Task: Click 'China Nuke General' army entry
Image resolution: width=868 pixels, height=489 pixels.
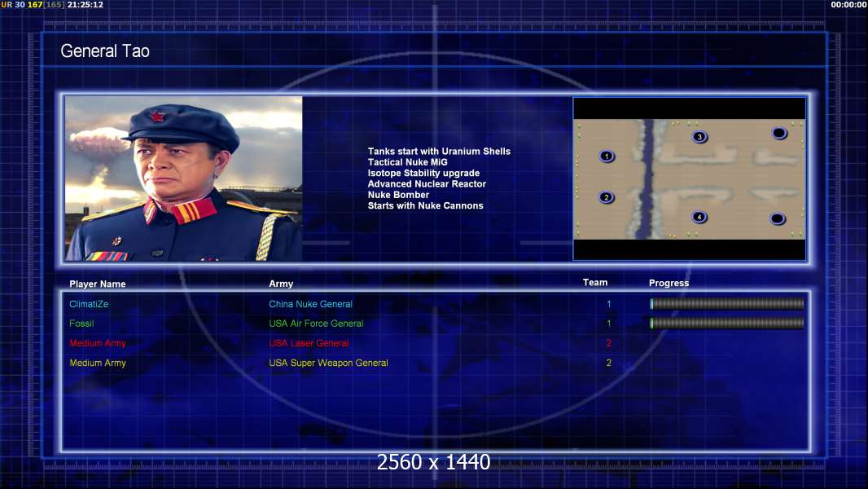Action: [310, 304]
